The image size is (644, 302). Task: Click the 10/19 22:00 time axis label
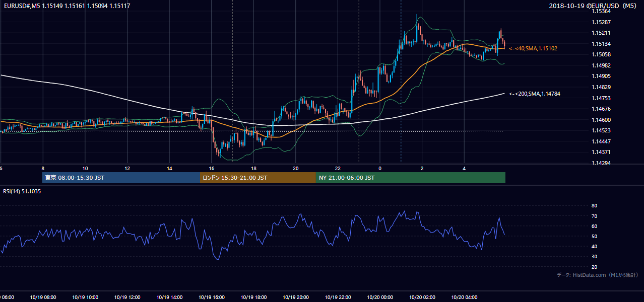338,297
